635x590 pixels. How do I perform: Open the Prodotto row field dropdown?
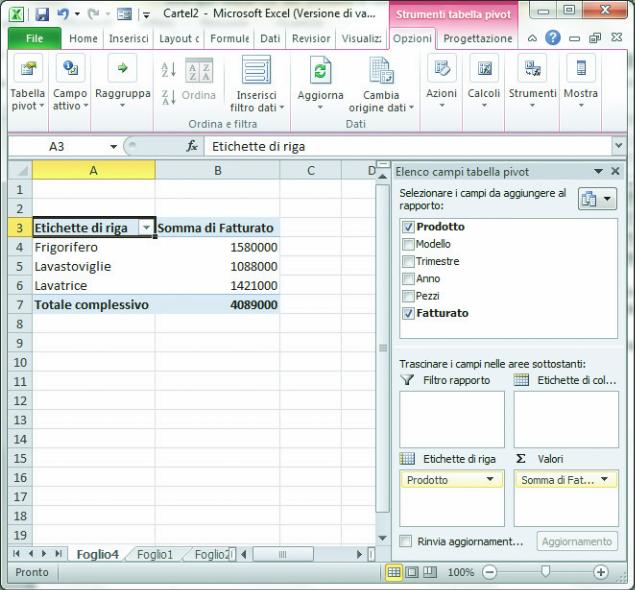(x=490, y=480)
